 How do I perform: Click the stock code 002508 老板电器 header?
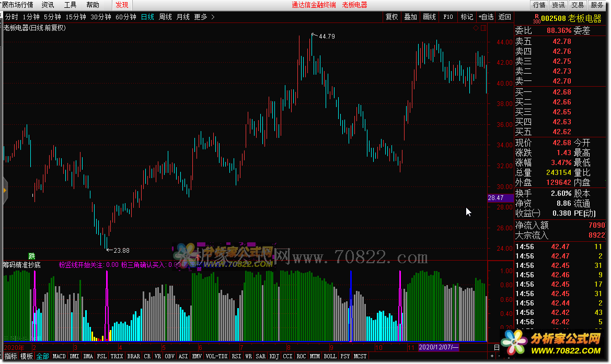[571, 18]
